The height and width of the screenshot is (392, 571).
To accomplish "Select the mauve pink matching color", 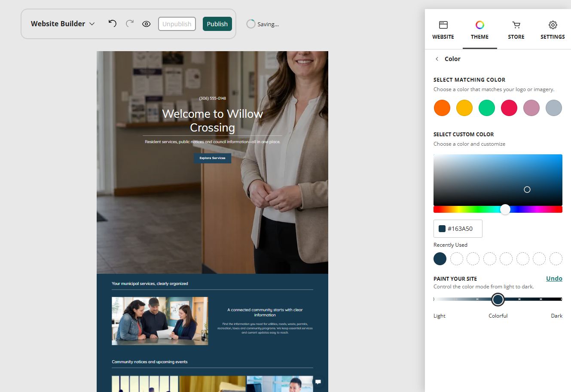I will 531,108.
